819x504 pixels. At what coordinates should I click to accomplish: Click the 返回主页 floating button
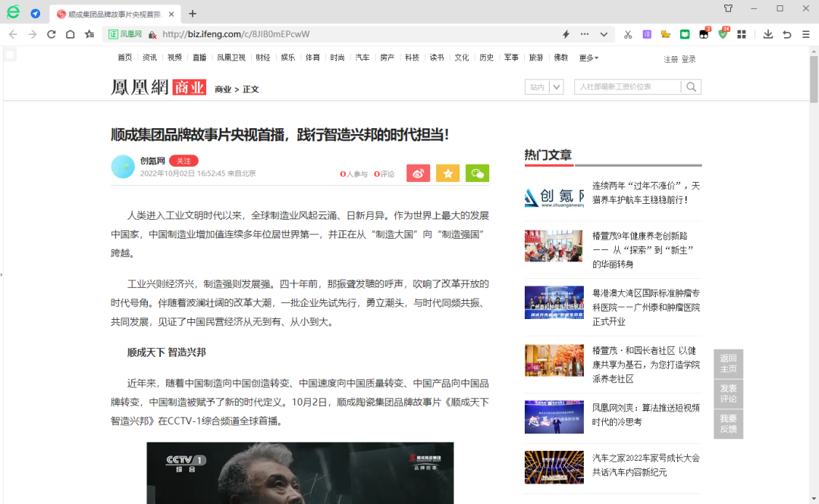coord(728,364)
